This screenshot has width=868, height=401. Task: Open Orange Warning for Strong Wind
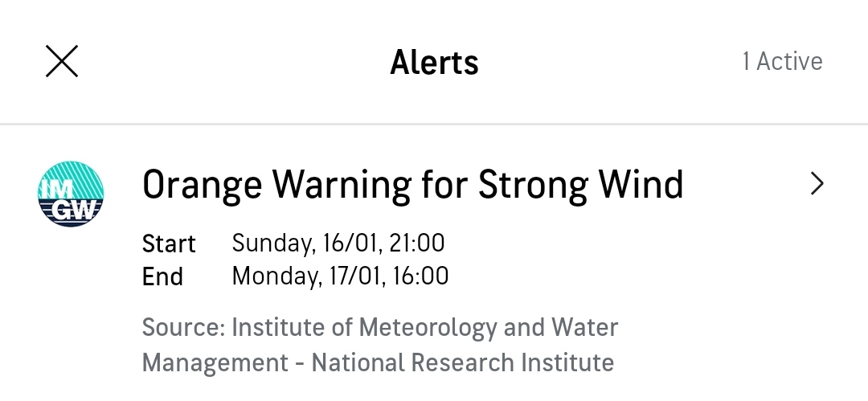click(x=412, y=185)
